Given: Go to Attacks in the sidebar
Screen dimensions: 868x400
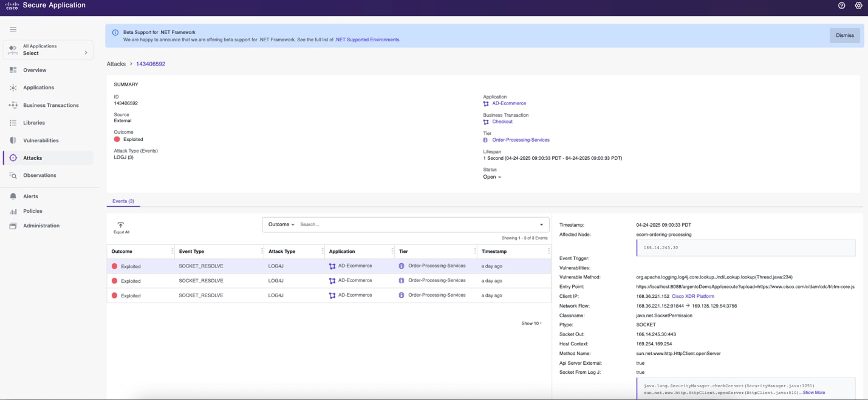Looking at the screenshot, I should 33,158.
